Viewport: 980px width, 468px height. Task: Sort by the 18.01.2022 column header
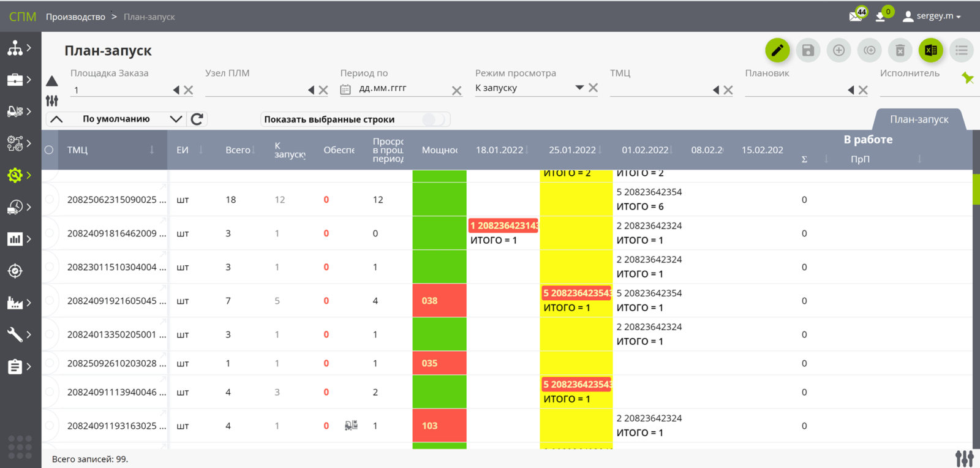499,150
